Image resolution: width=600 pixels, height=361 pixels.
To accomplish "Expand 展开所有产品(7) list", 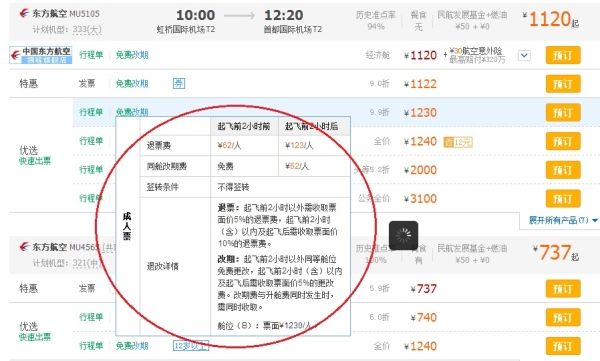I will click(x=563, y=220).
